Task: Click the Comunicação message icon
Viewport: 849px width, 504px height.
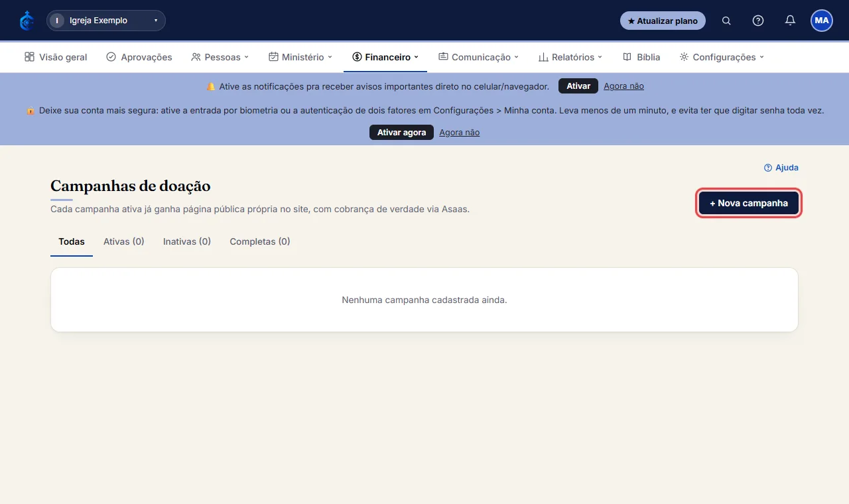Action: coord(443,57)
